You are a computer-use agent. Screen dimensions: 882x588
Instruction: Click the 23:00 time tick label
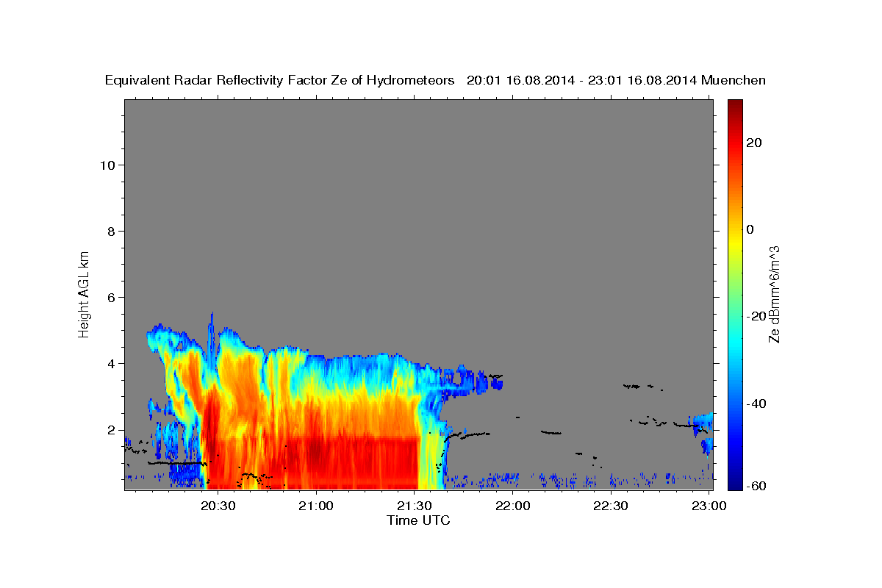tap(709, 506)
